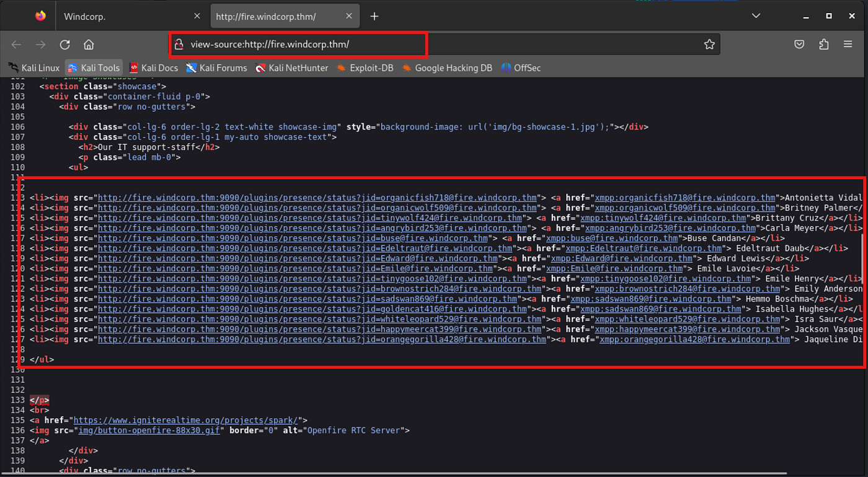
Task: Open the xmpp:Emile href link
Action: 614,269
